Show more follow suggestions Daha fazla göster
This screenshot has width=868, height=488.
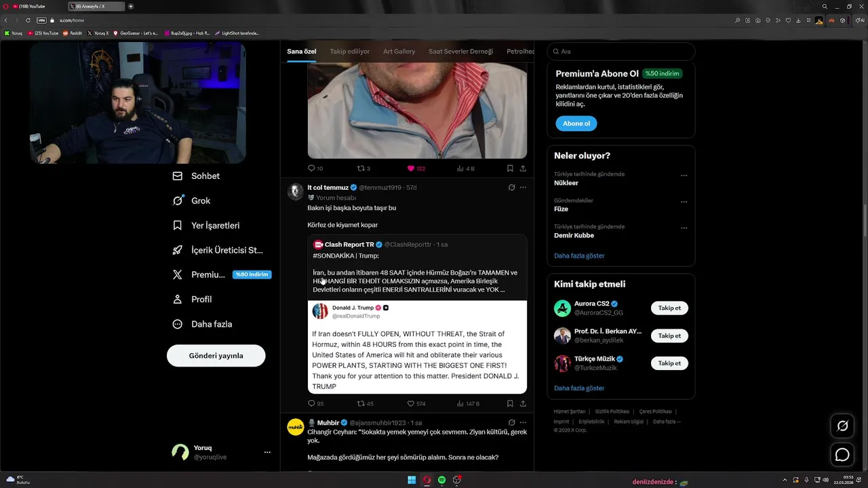pyautogui.click(x=579, y=388)
